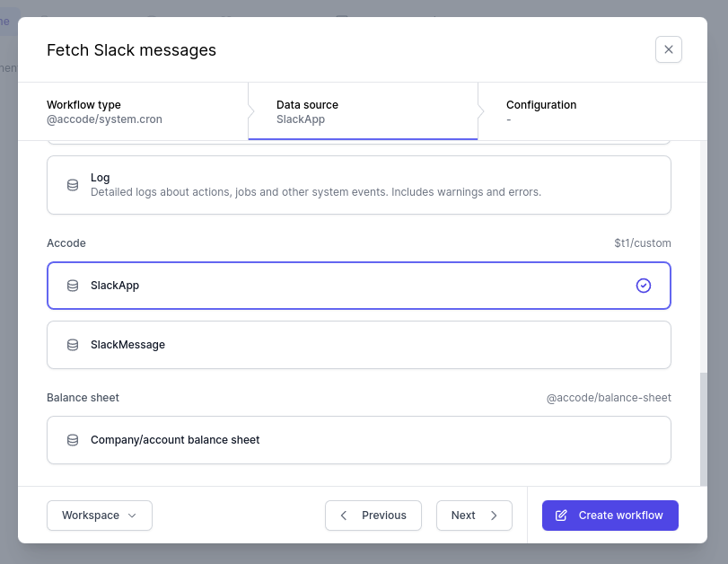This screenshot has width=728, height=564.
Task: Open the Workspace dropdown
Action: point(100,516)
